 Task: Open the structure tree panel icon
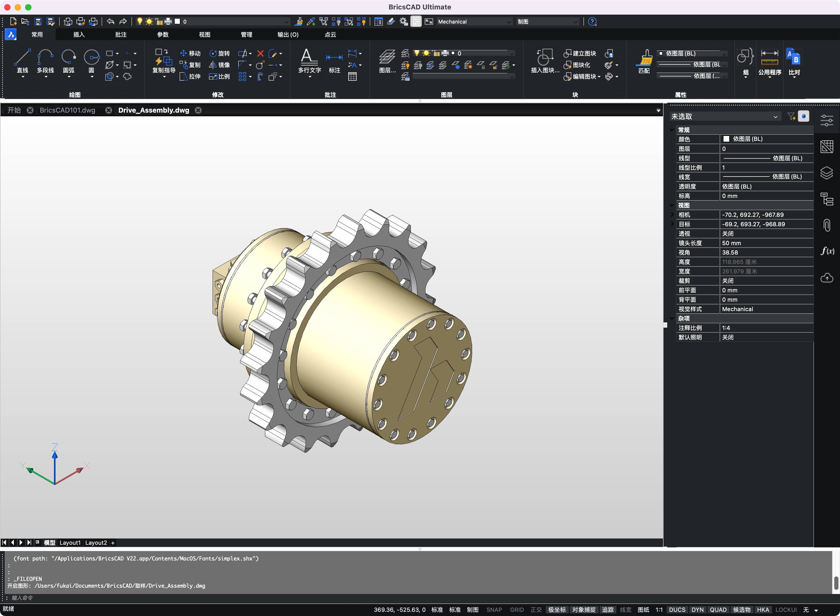827,199
